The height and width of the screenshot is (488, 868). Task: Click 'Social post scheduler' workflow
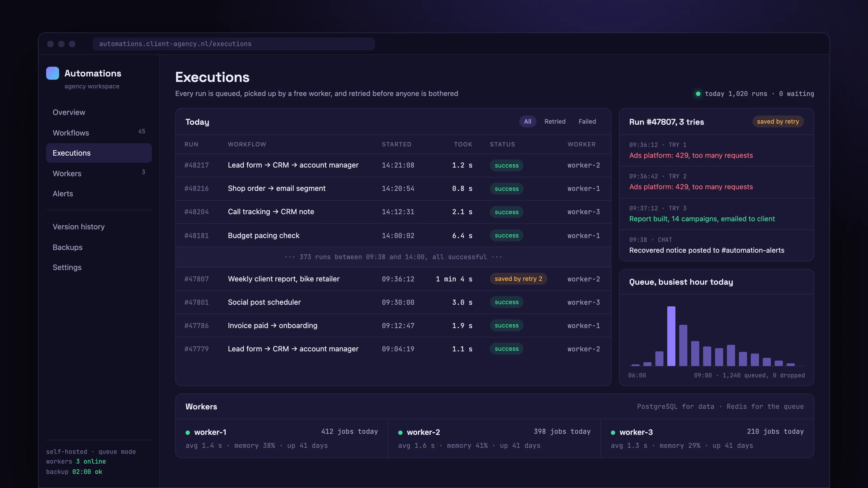point(264,302)
